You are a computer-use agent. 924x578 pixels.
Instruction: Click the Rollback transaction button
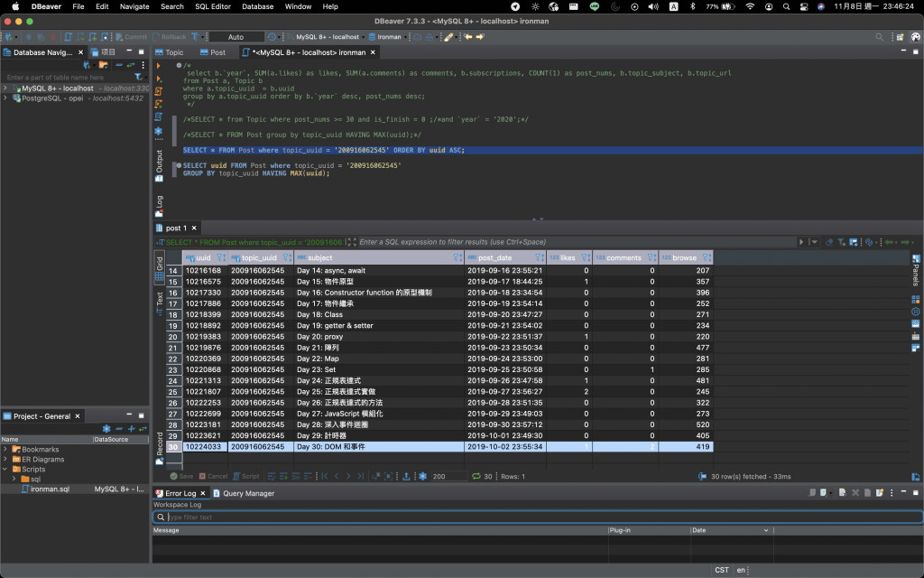pos(170,37)
